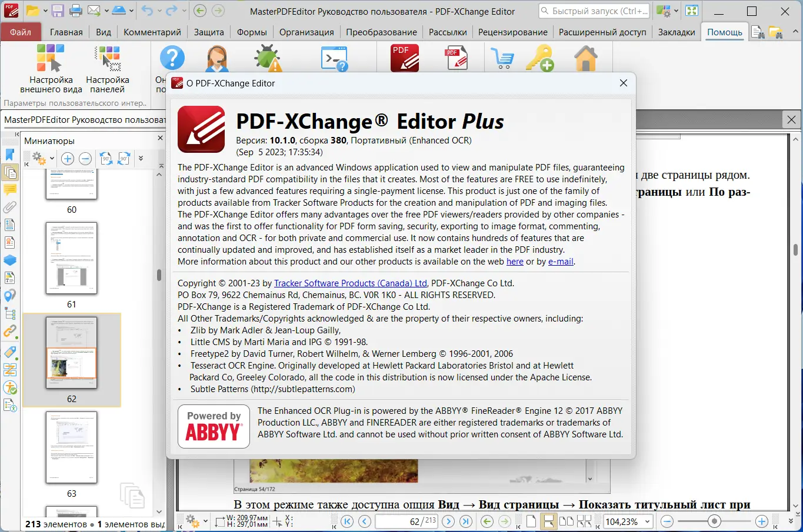Open the Layers pane blue stack icon
The width and height of the screenshot is (803, 532).
point(10,260)
